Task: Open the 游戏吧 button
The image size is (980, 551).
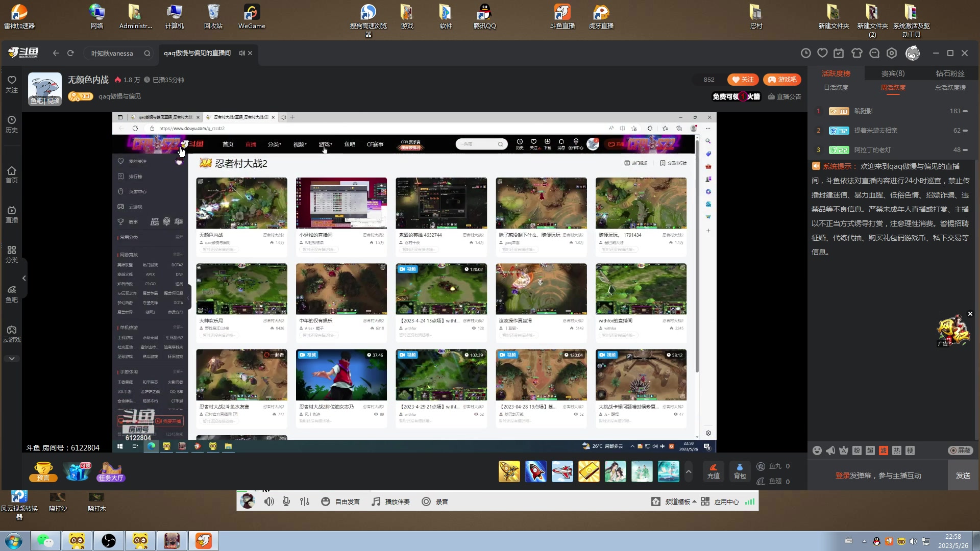Action: (x=782, y=80)
